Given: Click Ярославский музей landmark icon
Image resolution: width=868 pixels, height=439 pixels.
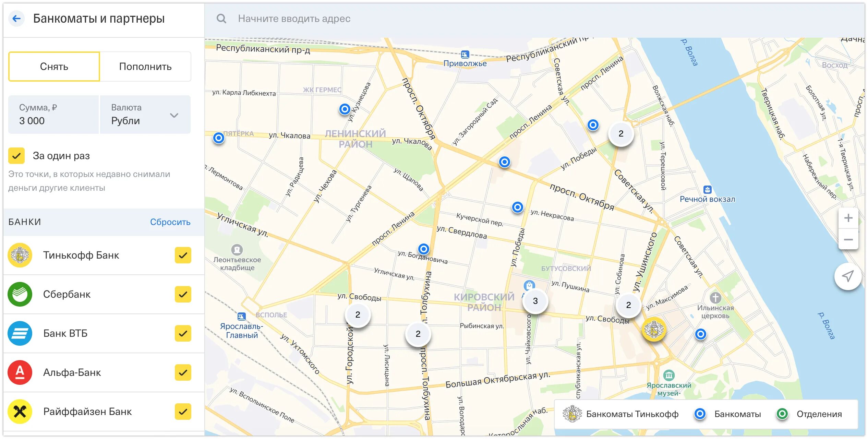Looking at the screenshot, I should [x=669, y=376].
